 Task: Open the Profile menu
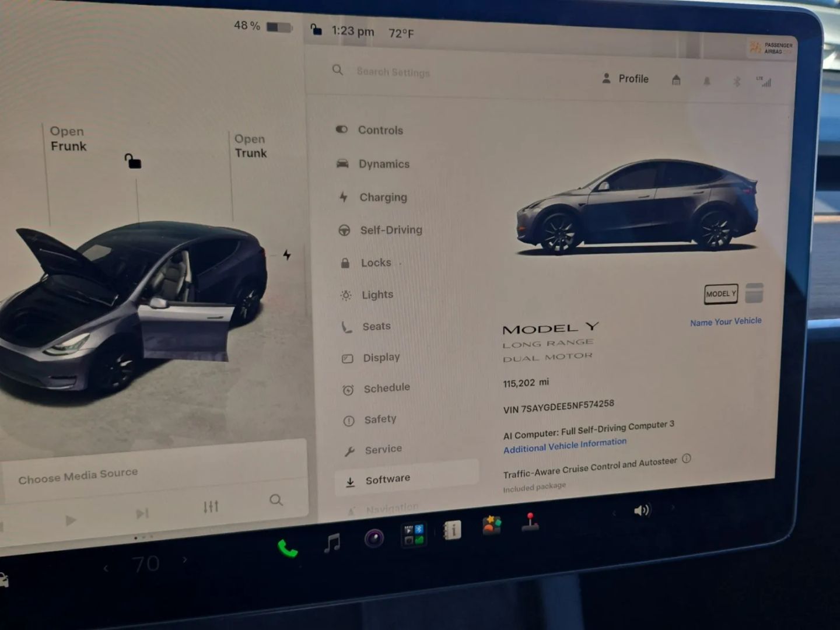[625, 79]
